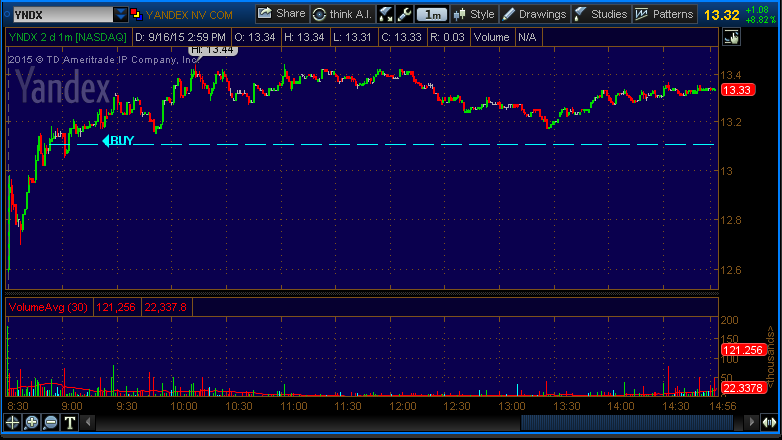Click the quick time frames icon
This screenshot has height=440, width=782.
click(386, 14)
